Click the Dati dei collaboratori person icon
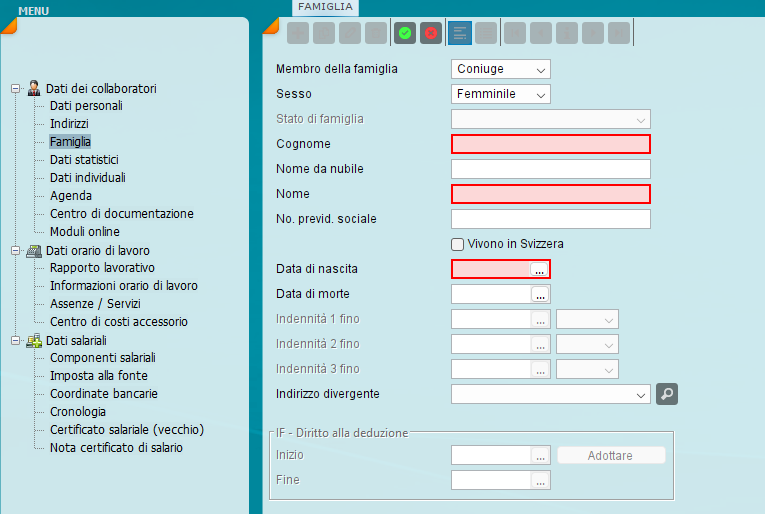765x514 pixels. [x=34, y=88]
